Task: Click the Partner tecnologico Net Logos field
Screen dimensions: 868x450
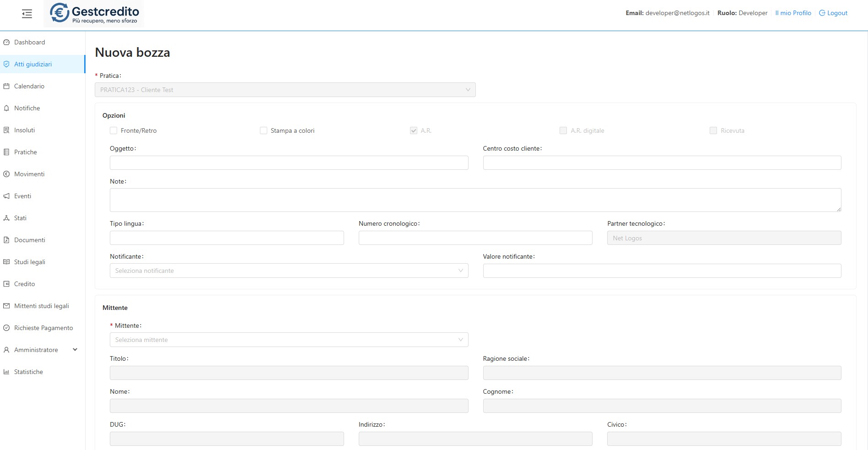Action: point(724,238)
